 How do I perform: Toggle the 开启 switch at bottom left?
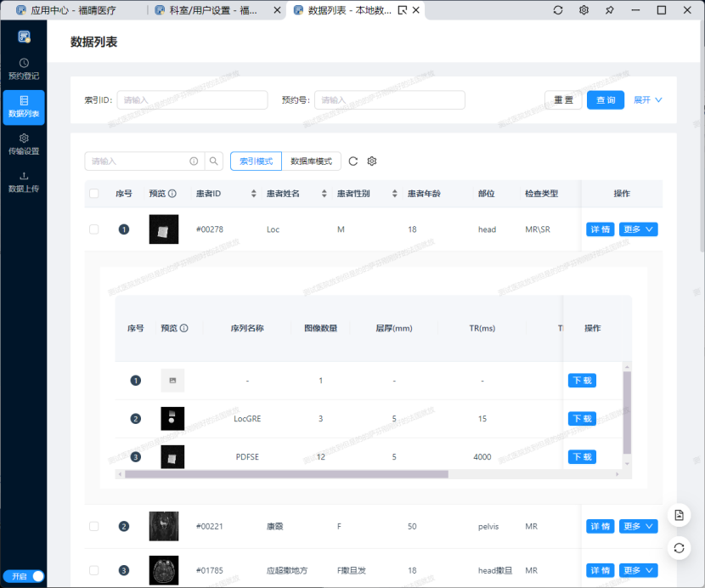tap(23, 576)
